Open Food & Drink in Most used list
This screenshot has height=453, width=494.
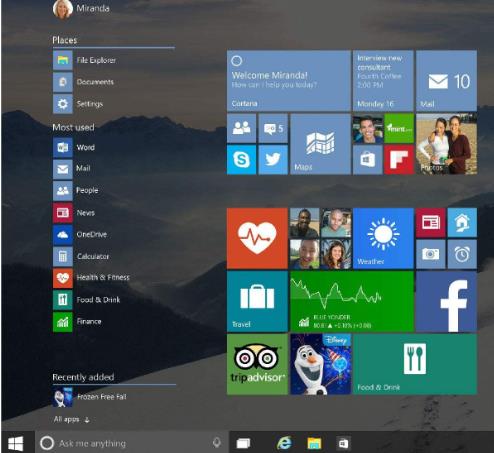coord(87,300)
